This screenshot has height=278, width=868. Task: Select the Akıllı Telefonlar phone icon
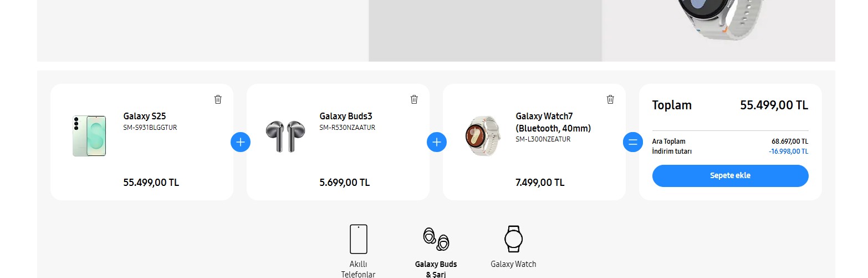pyautogui.click(x=358, y=239)
